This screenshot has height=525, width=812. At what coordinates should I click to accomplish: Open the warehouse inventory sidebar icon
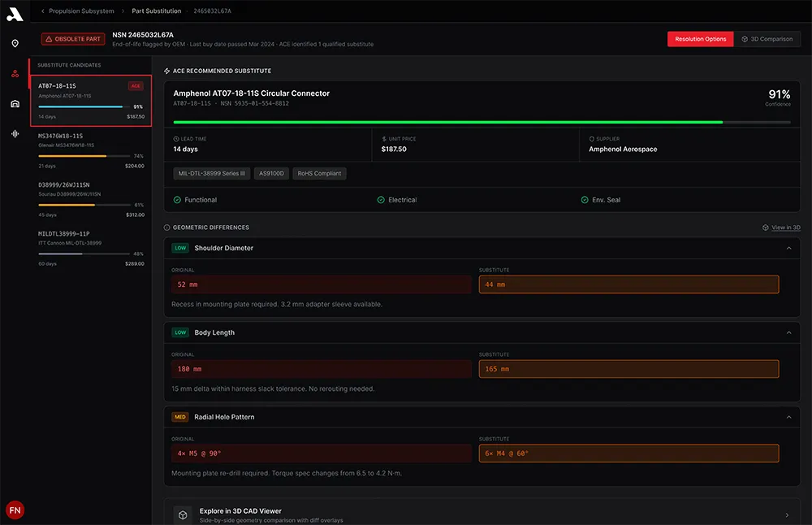point(15,104)
